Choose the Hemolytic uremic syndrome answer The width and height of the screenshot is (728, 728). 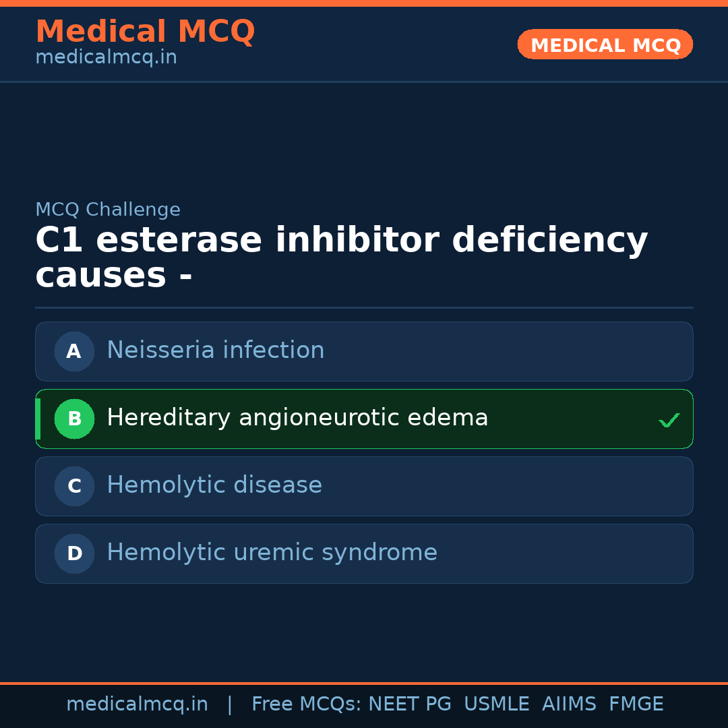point(272,553)
